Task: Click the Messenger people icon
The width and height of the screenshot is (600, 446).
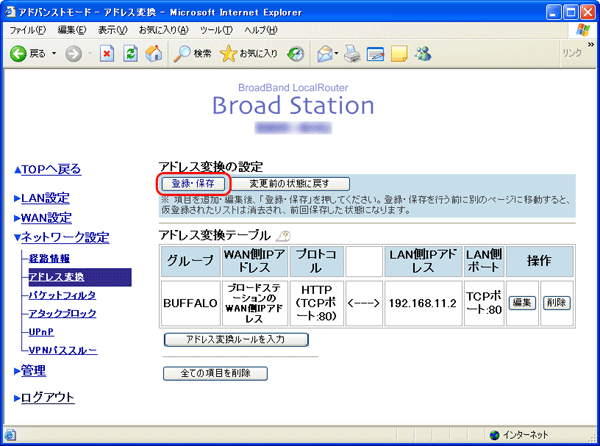Action: 422,54
